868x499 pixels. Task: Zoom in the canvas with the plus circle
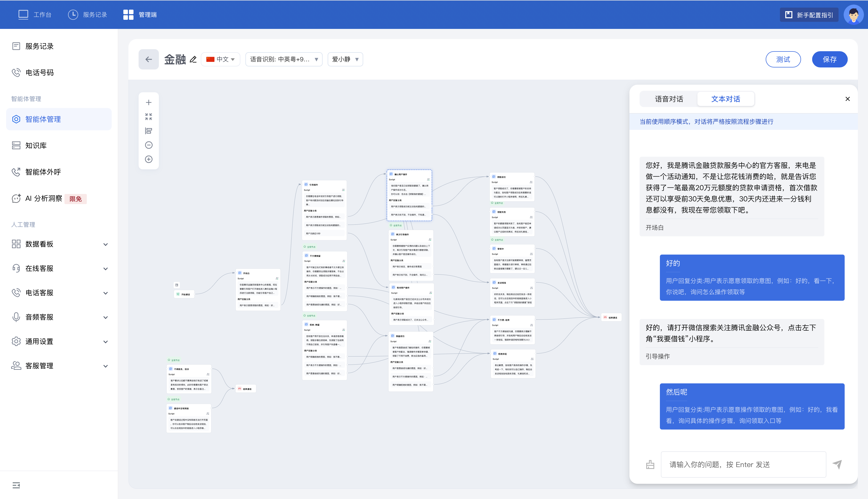coord(148,159)
